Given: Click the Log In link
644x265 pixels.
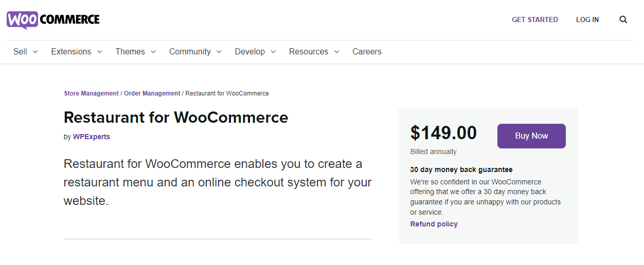Looking at the screenshot, I should (587, 20).
